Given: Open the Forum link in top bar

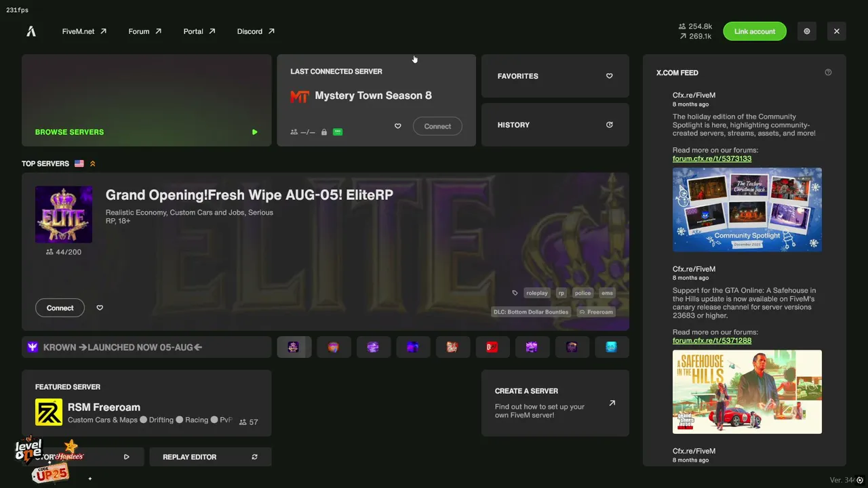Looking at the screenshot, I should [x=144, y=31].
